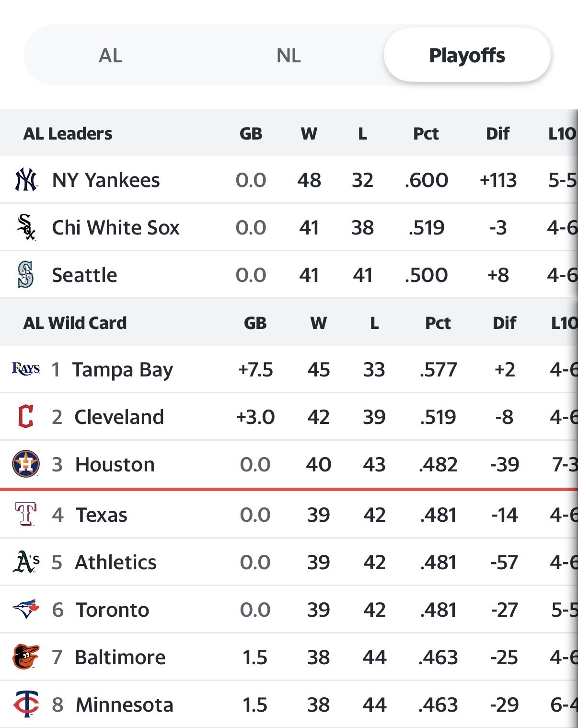Tap the Dif column header under AL Wild Card
The height and width of the screenshot is (728, 578).
click(x=505, y=323)
